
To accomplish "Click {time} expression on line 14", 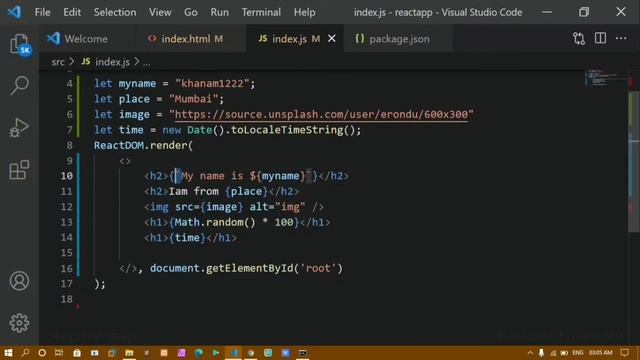I will point(187,238).
